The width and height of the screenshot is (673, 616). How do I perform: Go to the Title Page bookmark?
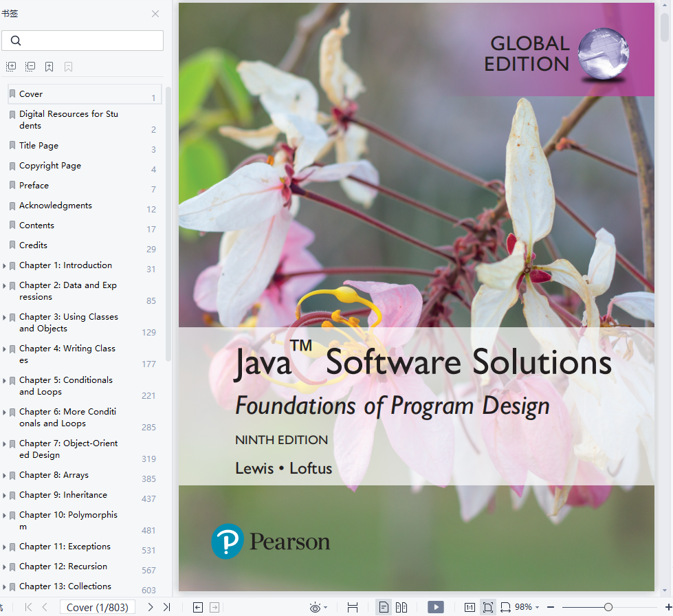pyautogui.click(x=85, y=146)
